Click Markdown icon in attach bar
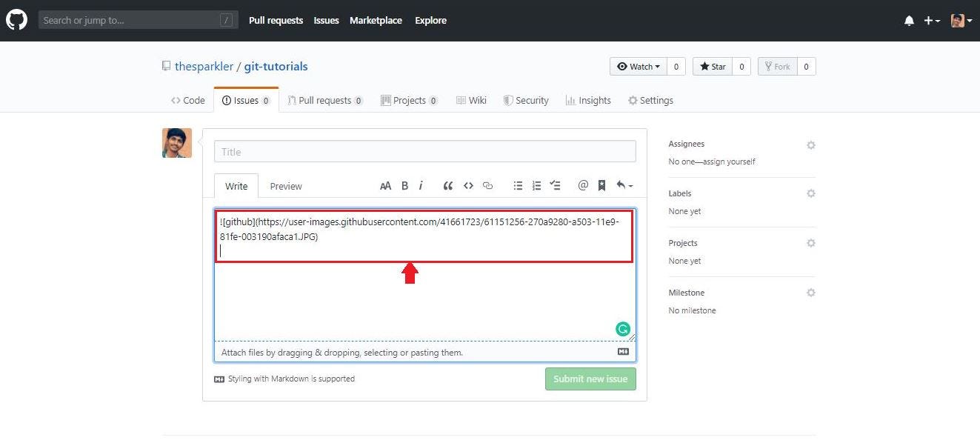The height and width of the screenshot is (443, 980). (623, 352)
